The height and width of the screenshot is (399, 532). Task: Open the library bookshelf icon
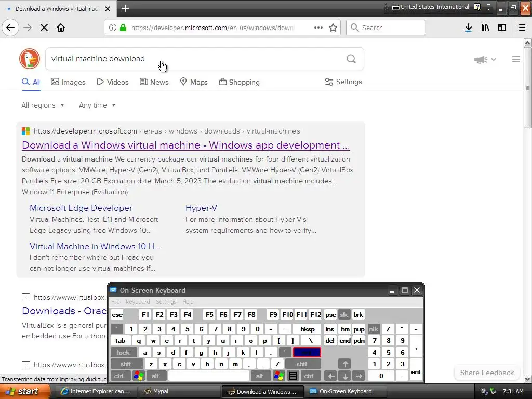[x=485, y=28]
